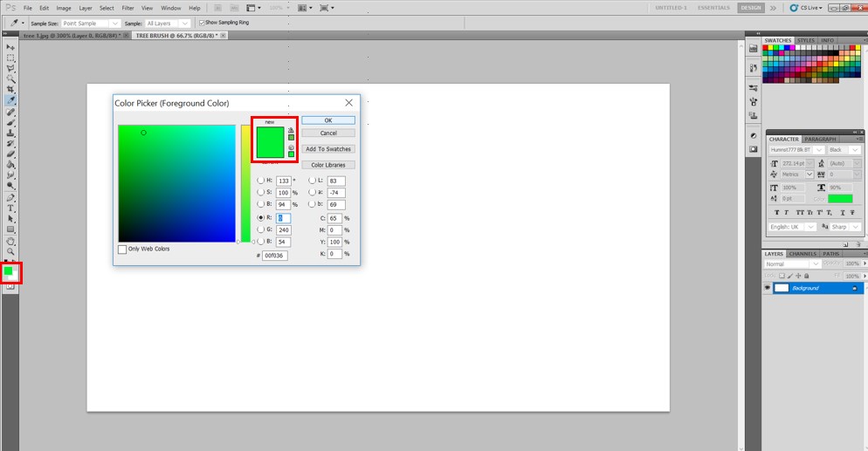Select the Healing Brush tool
868x451 pixels.
10,112
